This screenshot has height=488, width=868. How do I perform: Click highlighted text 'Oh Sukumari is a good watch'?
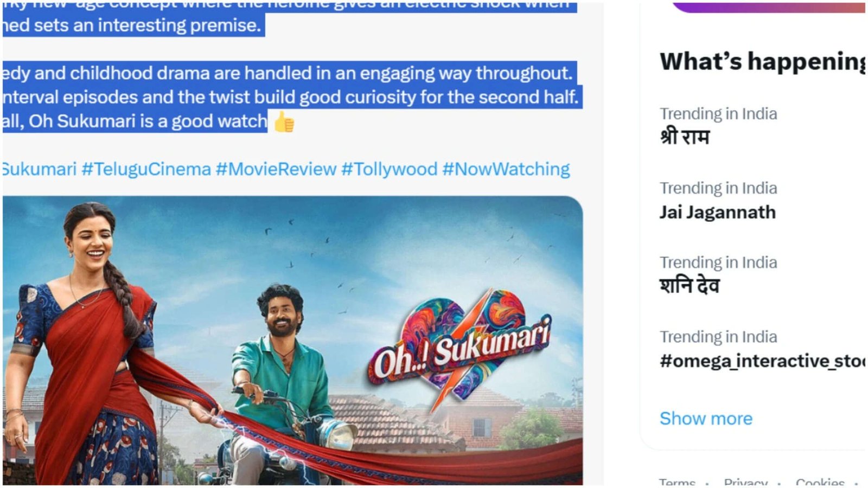click(148, 121)
